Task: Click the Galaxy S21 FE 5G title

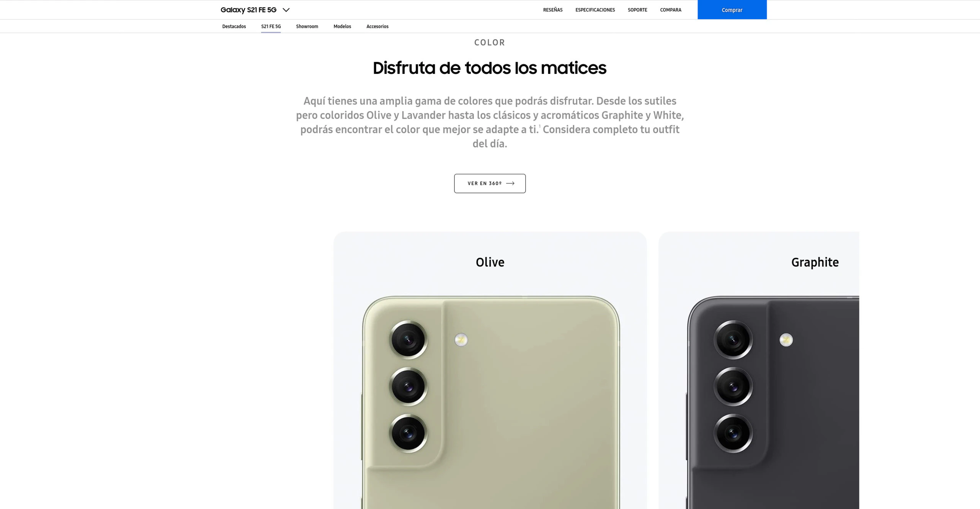Action: (x=248, y=10)
